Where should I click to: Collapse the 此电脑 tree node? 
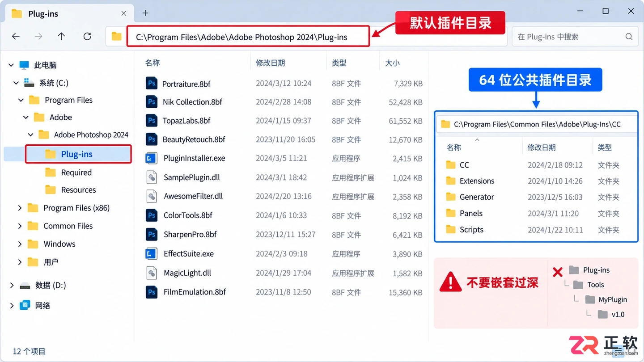[11, 65]
